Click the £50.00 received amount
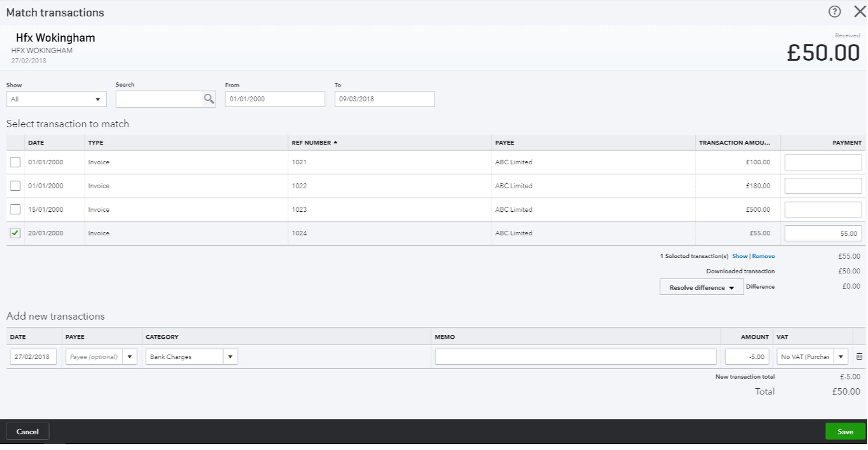Image resolution: width=868 pixels, height=450 pixels. 823,53
